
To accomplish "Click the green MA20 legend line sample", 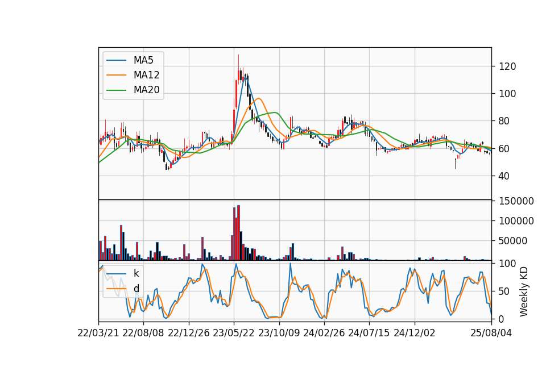I will coord(116,90).
